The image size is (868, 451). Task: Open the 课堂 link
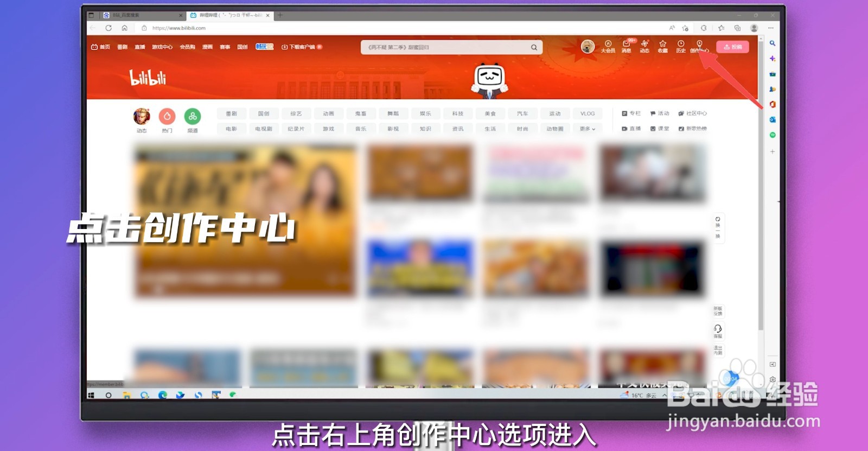click(x=660, y=129)
